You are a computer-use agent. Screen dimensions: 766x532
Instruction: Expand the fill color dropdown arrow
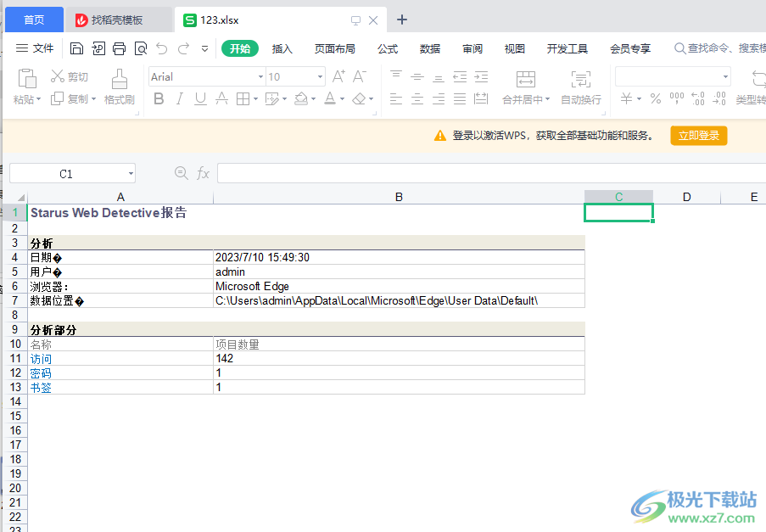click(x=313, y=99)
